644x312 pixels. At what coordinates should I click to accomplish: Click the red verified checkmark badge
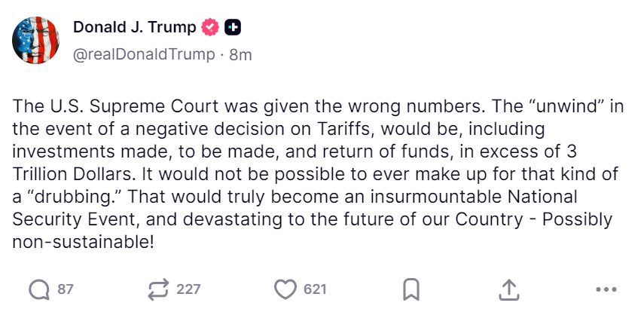point(210,28)
